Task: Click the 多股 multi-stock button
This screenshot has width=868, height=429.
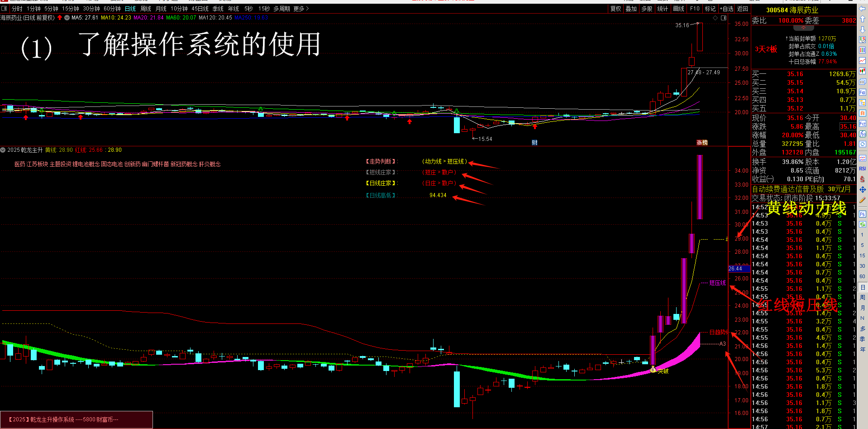Action: pos(647,9)
